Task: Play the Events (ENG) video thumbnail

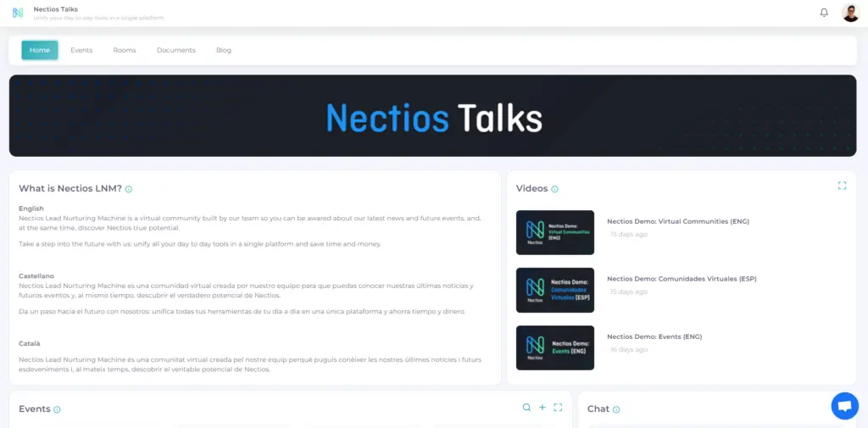Action: pos(554,347)
